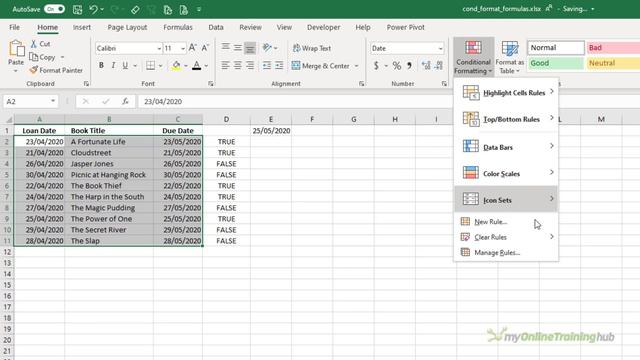640x360 pixels.
Task: Open Color Scales submenu
Action: coord(506,173)
